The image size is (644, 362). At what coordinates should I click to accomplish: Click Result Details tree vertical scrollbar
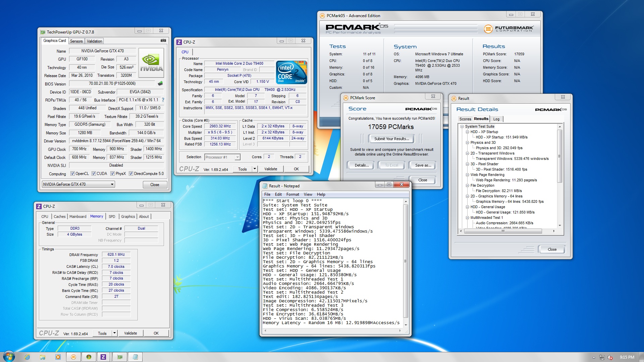(x=559, y=176)
